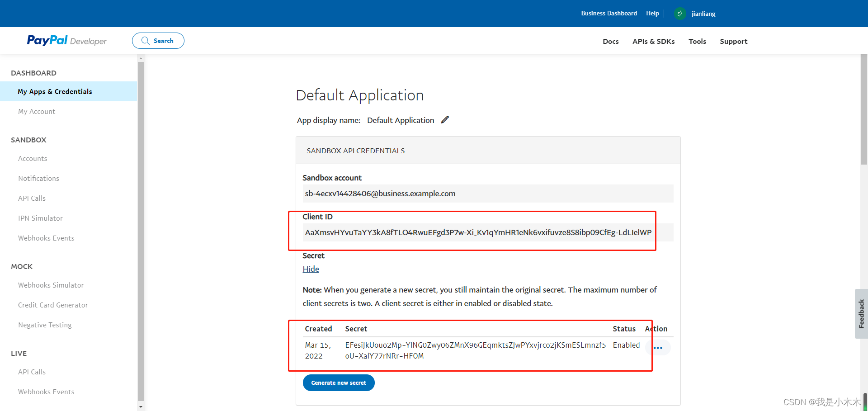Open Negative Testing in sidebar
Screen dimensions: 868x411
(x=45, y=325)
